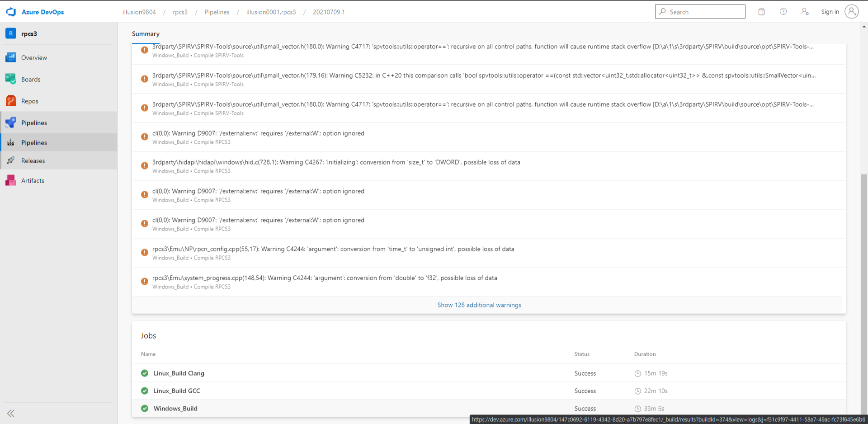Open the Linux_Build GCC job
The width and height of the screenshot is (868, 424).
(177, 391)
